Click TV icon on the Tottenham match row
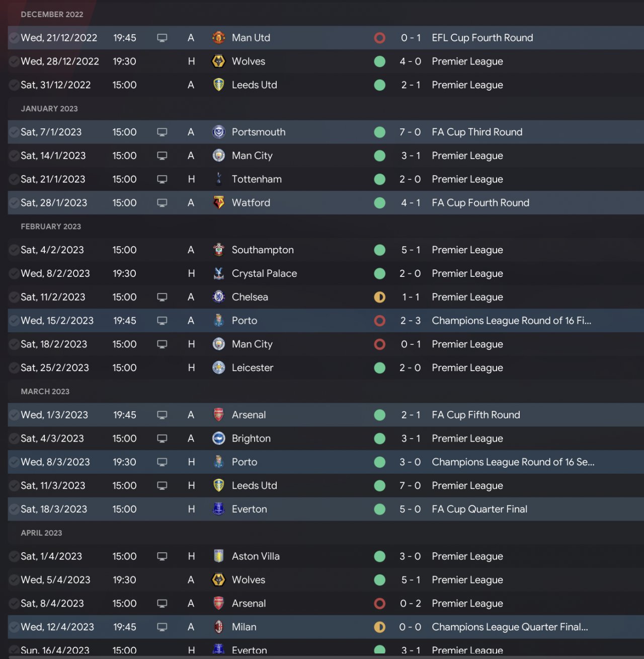 click(x=162, y=179)
